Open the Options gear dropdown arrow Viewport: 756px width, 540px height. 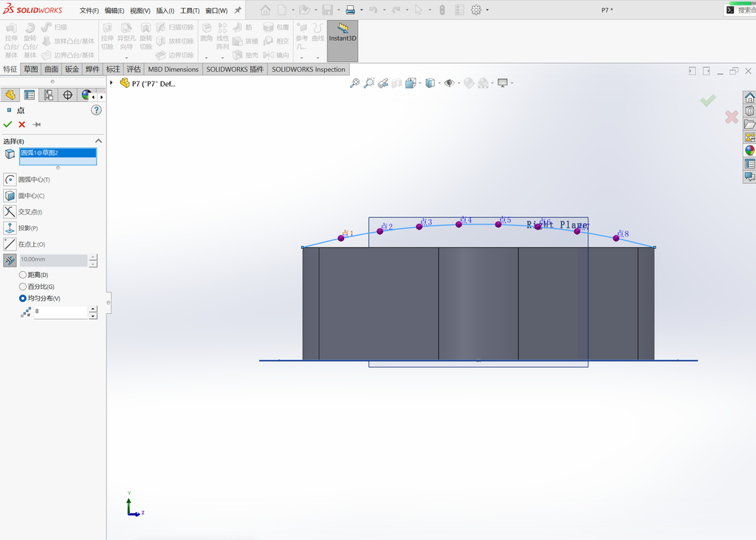(x=487, y=10)
